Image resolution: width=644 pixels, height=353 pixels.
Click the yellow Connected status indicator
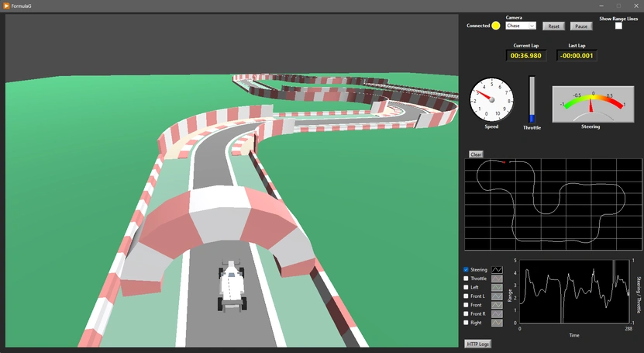pos(496,26)
